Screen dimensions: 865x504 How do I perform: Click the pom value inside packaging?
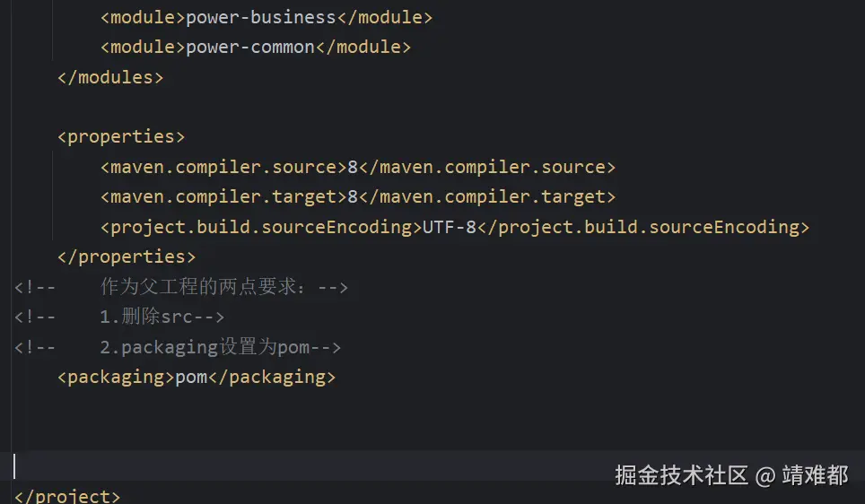[191, 377]
